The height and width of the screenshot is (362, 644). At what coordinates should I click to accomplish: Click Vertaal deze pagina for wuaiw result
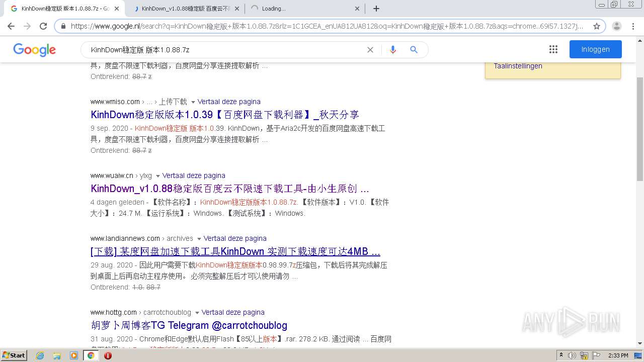(x=194, y=175)
